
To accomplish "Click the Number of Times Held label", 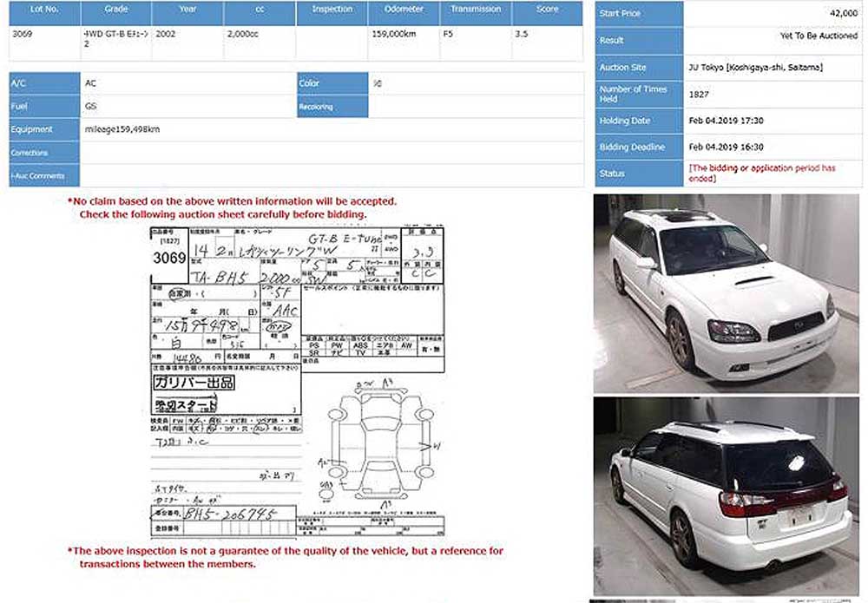I will pyautogui.click(x=640, y=94).
